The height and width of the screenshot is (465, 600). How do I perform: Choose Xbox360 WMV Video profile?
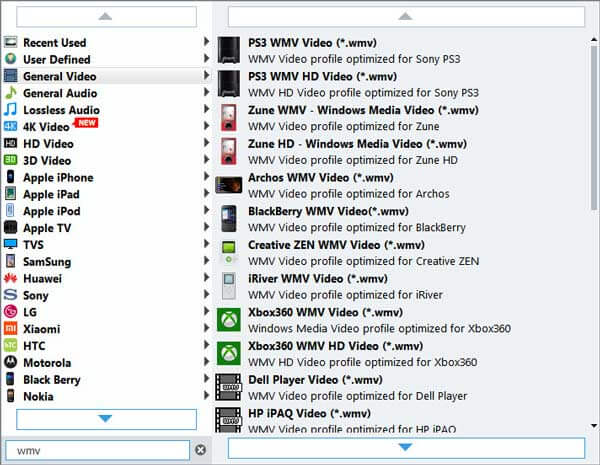tap(401, 320)
